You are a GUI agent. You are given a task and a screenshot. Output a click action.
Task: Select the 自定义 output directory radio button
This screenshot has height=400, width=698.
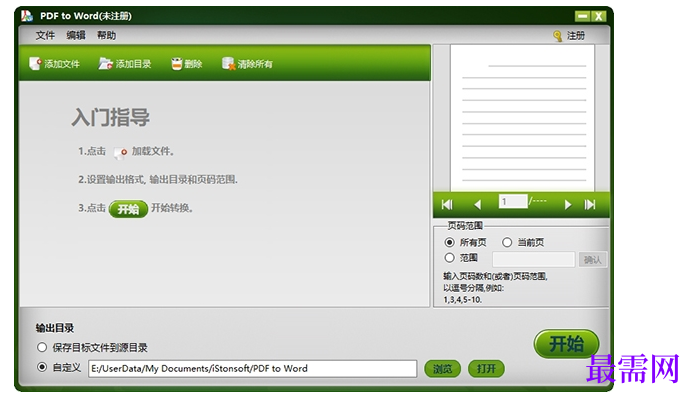coord(42,367)
